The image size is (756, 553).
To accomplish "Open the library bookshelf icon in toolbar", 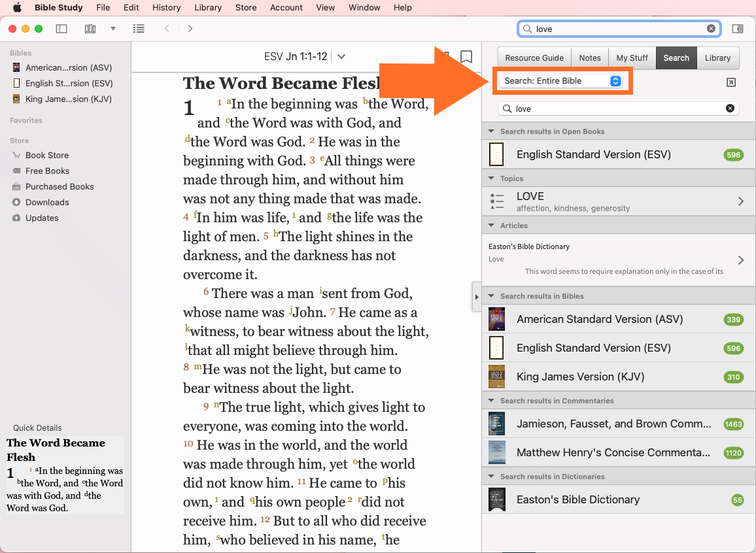I will point(90,29).
